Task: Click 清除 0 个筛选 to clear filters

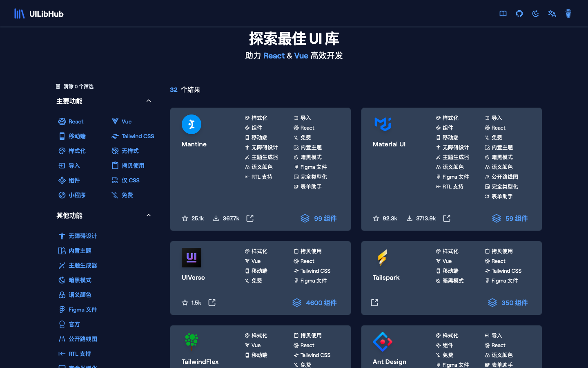Action: [x=75, y=86]
